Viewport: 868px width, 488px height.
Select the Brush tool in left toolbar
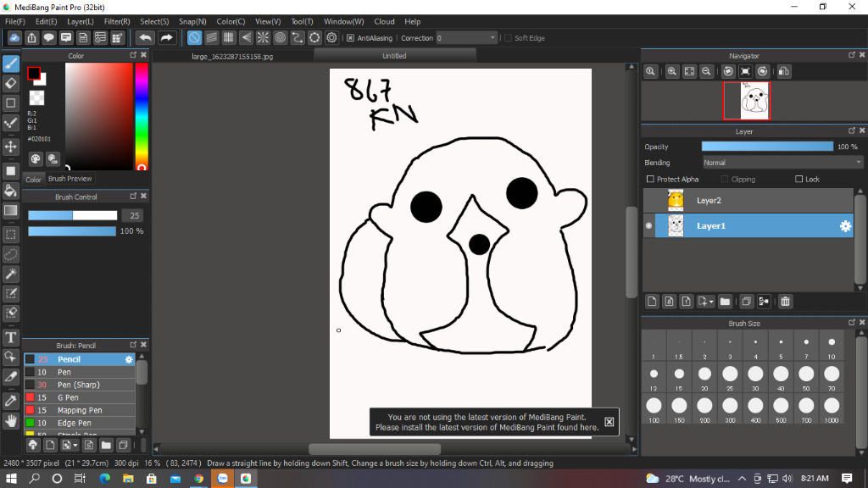pos(11,64)
